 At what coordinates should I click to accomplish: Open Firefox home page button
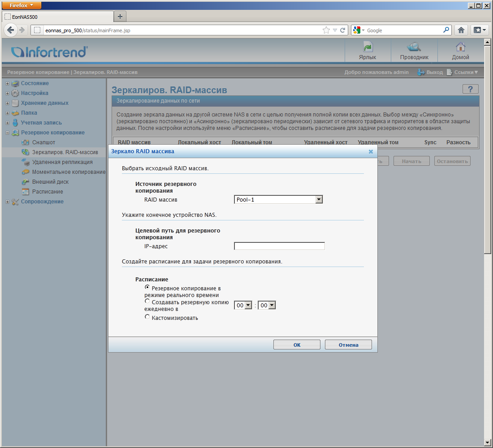[461, 30]
